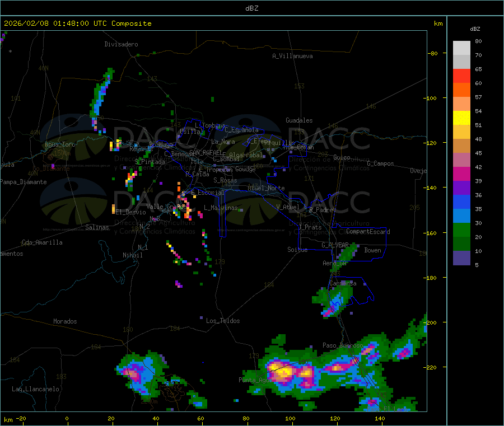Select the purple 36-39 dBZ legend swatch

tap(461, 188)
